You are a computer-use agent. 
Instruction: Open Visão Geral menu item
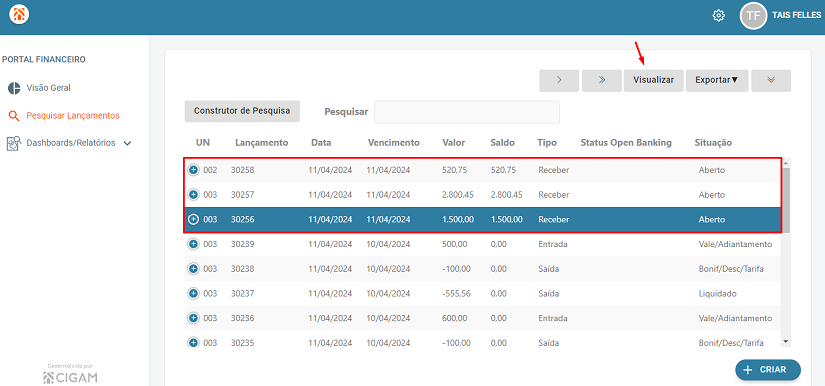[x=48, y=88]
